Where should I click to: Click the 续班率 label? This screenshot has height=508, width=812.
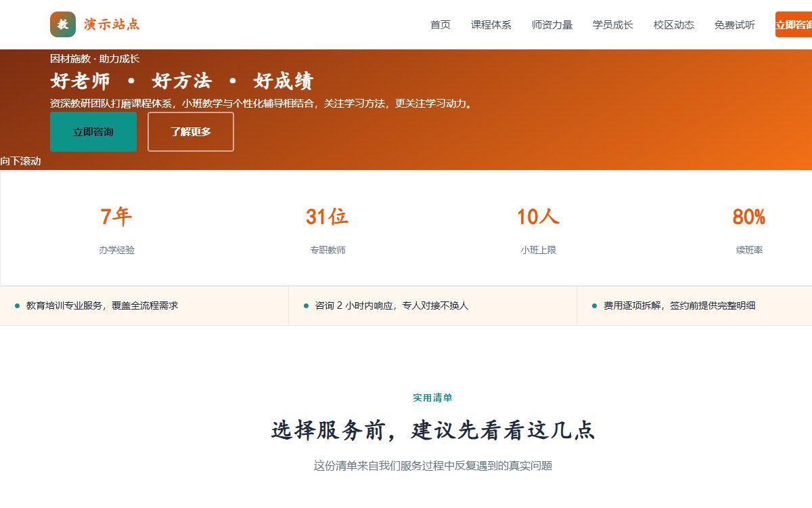pos(749,250)
